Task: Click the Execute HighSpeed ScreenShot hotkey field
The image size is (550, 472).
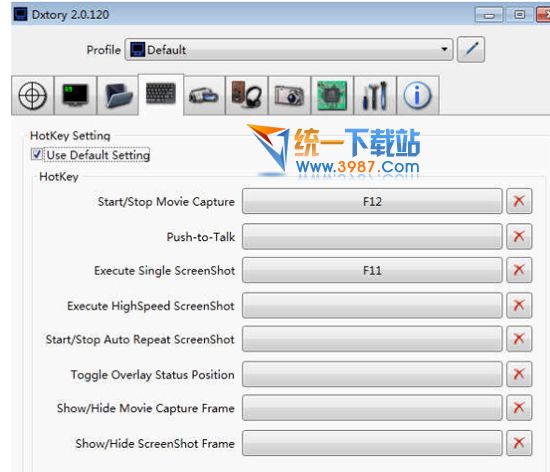Action: [x=372, y=305]
